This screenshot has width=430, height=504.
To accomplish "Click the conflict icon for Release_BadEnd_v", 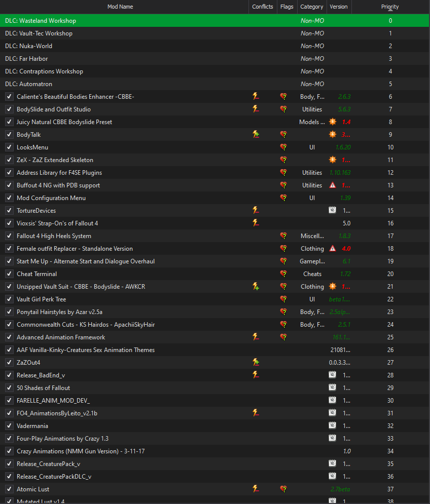I will 256,375.
